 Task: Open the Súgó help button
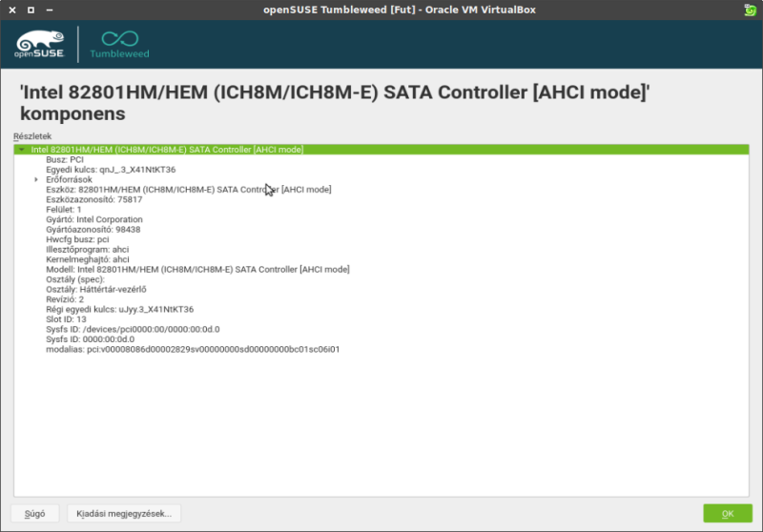[35, 514]
